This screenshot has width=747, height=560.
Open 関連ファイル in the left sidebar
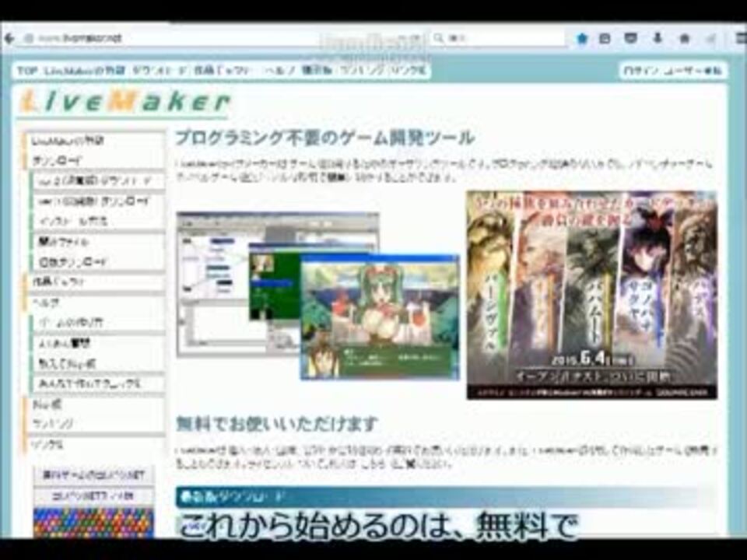99,242
